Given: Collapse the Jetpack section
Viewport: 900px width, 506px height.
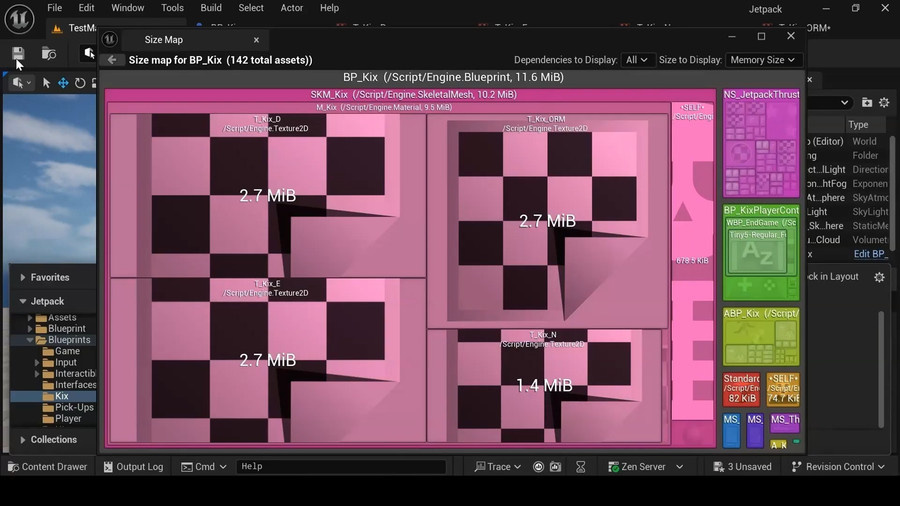Looking at the screenshot, I should [23, 301].
